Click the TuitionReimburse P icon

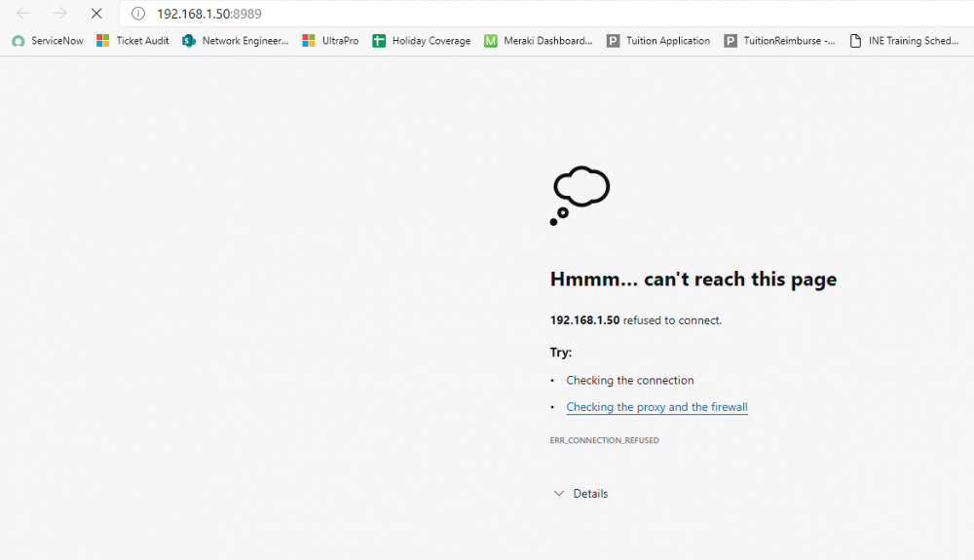coord(730,41)
